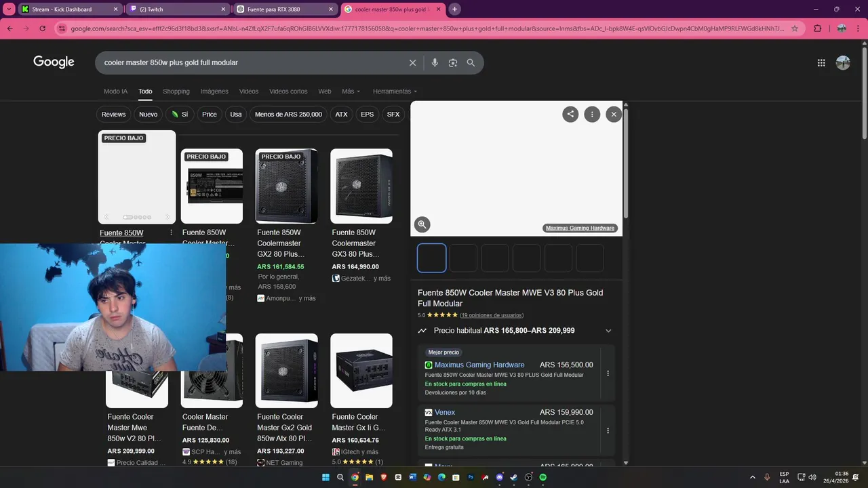This screenshot has width=868, height=488.
Task: Click into the Google search input field
Action: pos(251,62)
